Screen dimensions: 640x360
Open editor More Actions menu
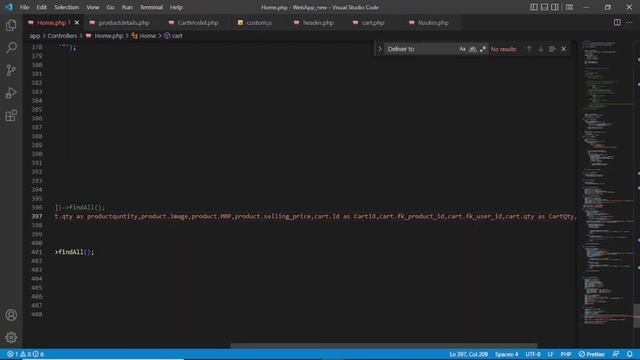click(629, 23)
